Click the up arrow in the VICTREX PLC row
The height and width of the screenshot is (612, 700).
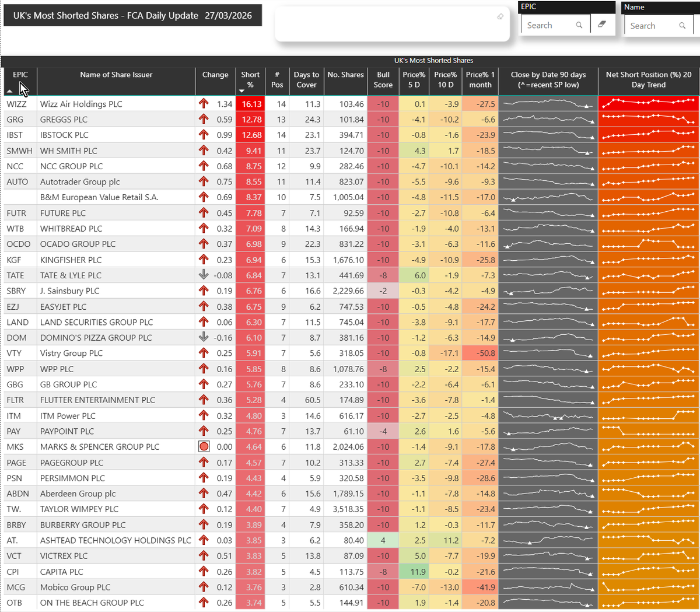point(204,556)
